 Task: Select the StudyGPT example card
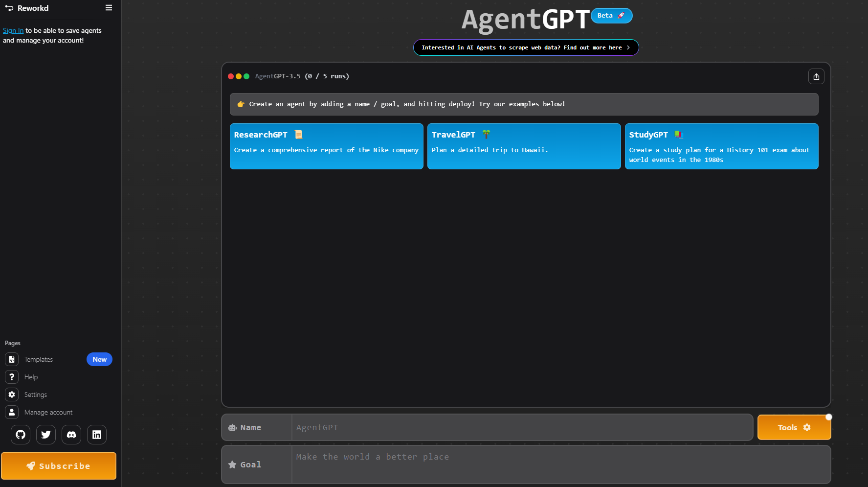tap(722, 146)
